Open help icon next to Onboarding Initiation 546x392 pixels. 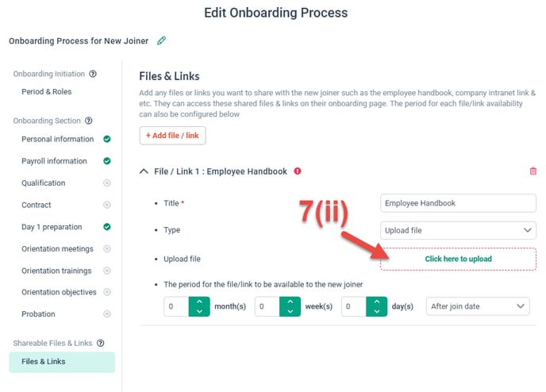[93, 74]
